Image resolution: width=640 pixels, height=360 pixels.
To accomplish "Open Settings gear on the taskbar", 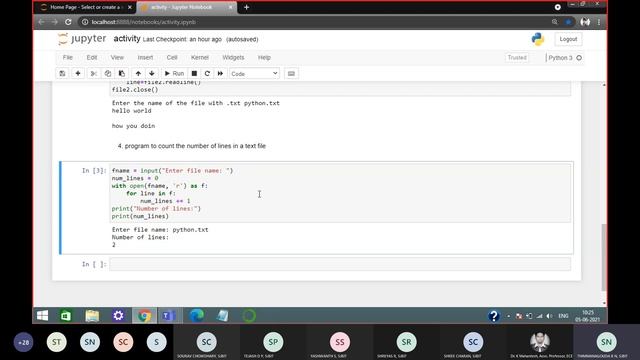I will [118, 316].
